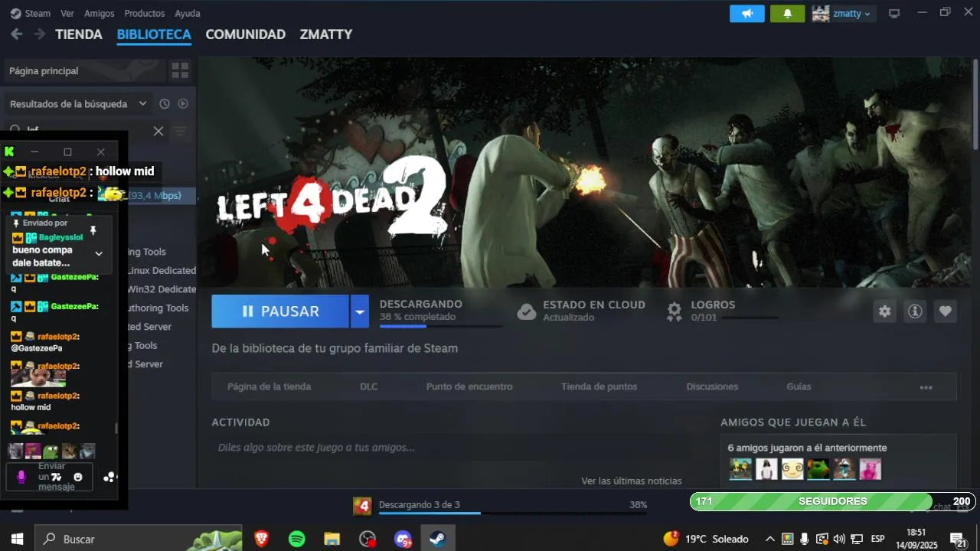
Task: Open the Amigos menu
Action: [x=100, y=13]
